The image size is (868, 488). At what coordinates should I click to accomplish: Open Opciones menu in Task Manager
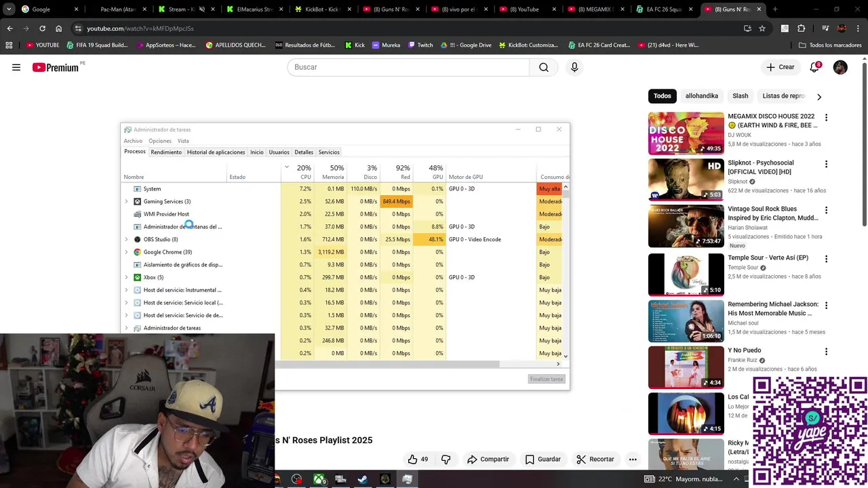tap(160, 141)
